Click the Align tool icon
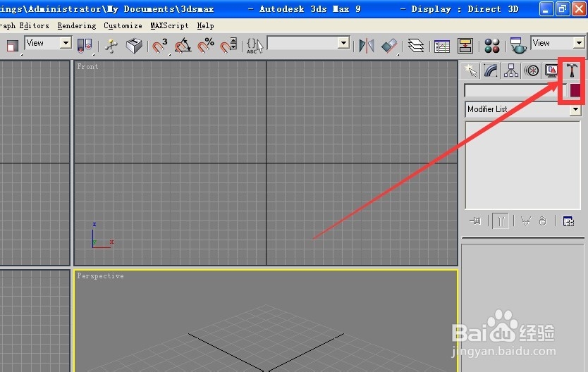 pyautogui.click(x=389, y=46)
